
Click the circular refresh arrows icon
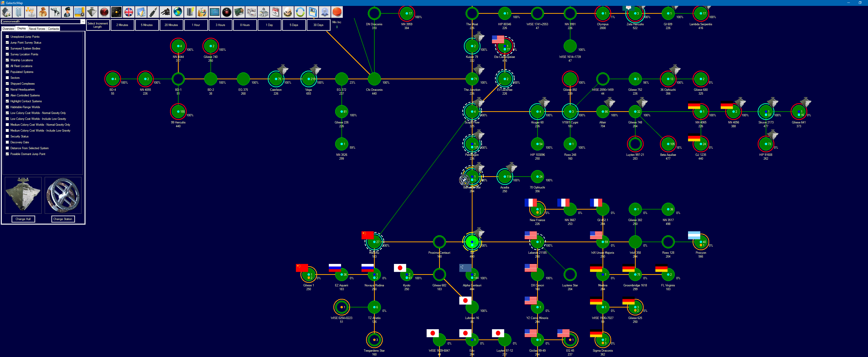300,12
